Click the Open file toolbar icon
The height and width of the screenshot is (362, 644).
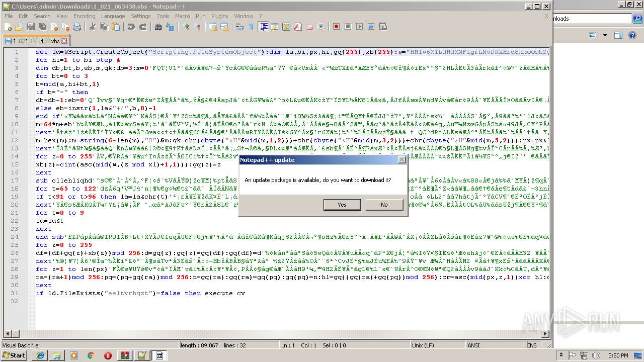pyautogui.click(x=19, y=27)
